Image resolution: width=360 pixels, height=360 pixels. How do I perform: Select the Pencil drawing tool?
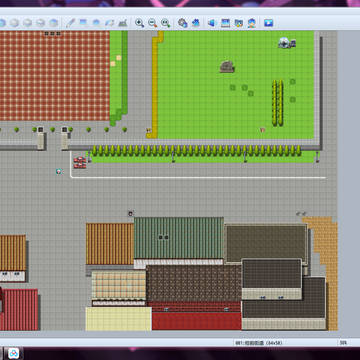(70, 23)
